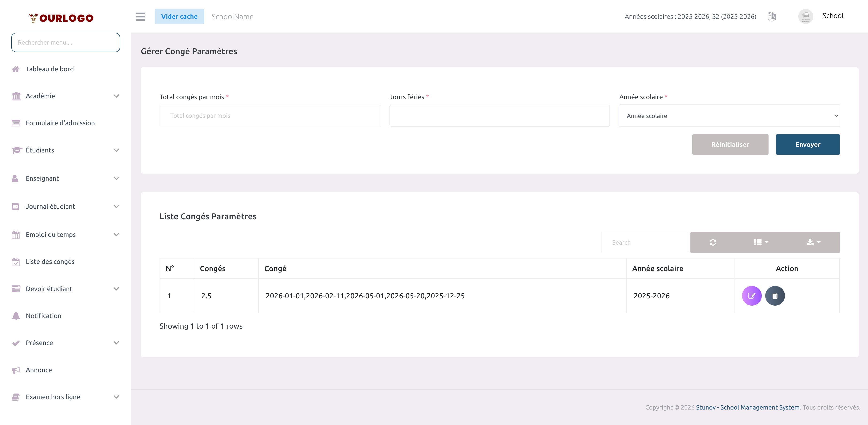The height and width of the screenshot is (425, 868).
Task: Click the download/export icon above the table
Action: (812, 242)
